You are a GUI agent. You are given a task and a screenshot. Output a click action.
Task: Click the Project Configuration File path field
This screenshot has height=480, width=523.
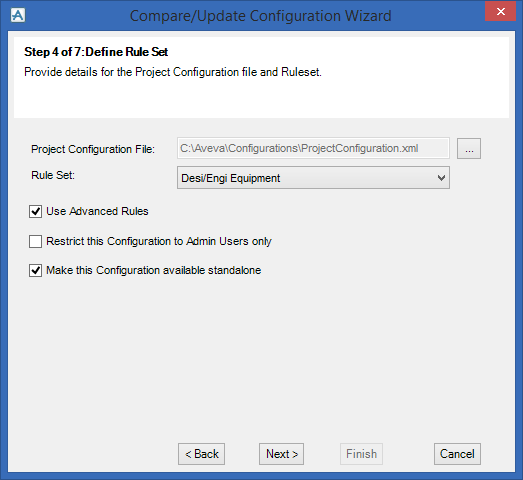click(313, 148)
